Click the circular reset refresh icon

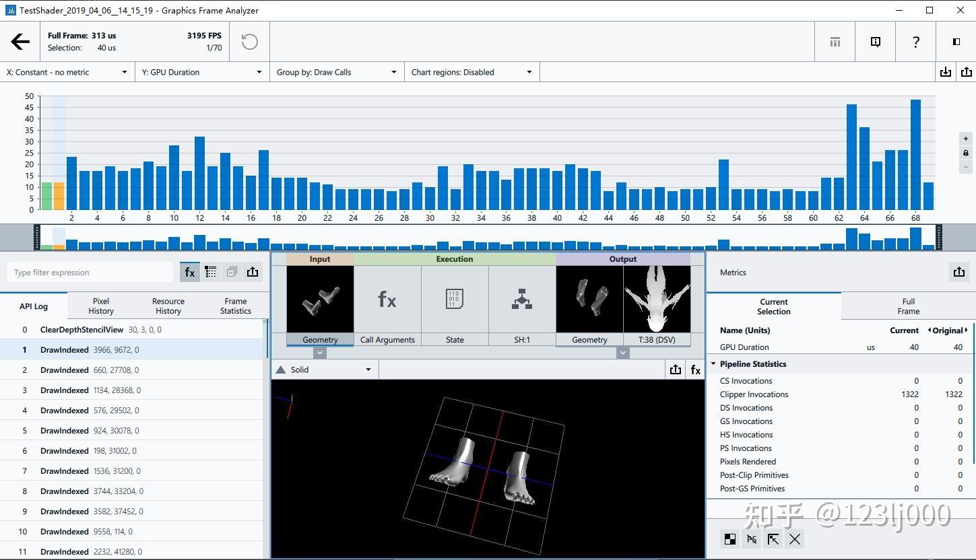tap(249, 42)
